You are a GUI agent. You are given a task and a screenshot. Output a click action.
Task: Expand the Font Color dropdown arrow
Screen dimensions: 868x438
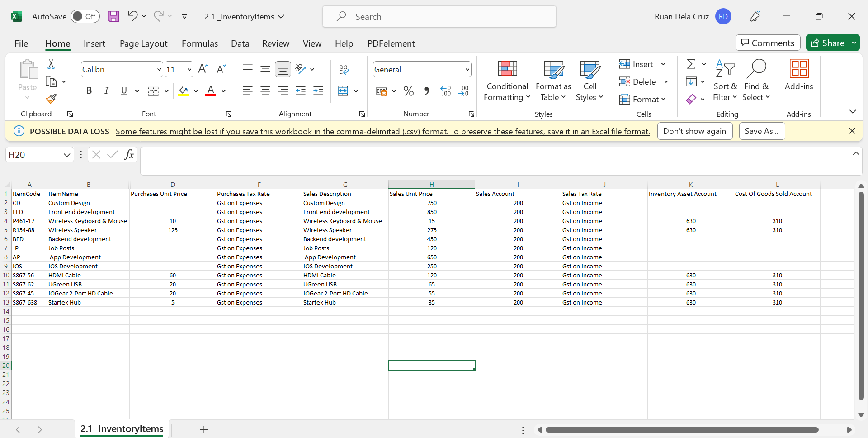pyautogui.click(x=224, y=91)
